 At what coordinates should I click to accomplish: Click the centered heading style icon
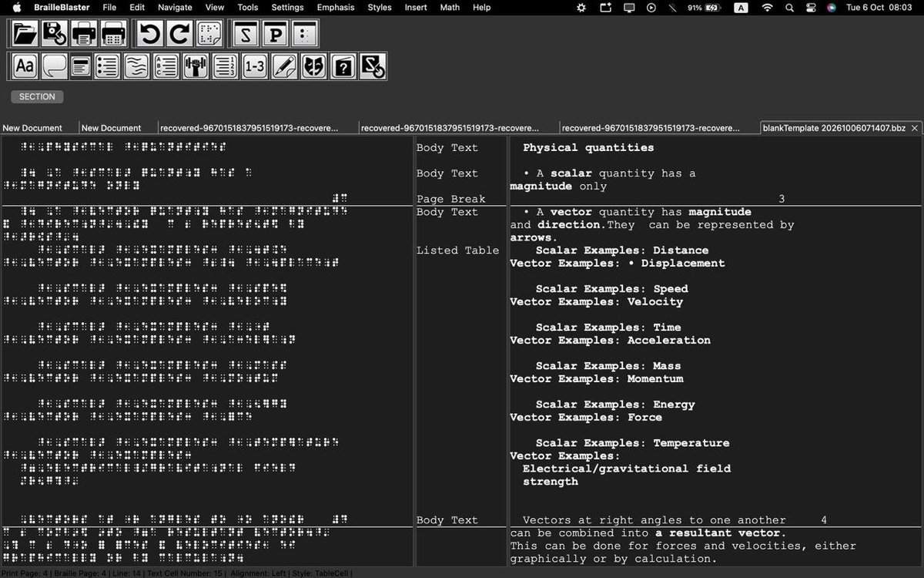tap(81, 66)
